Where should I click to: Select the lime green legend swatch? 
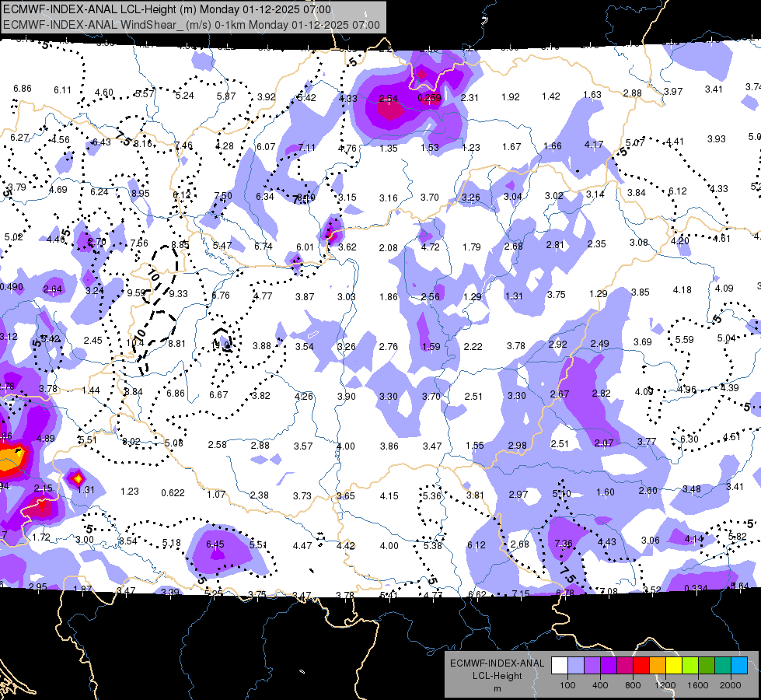[690, 665]
